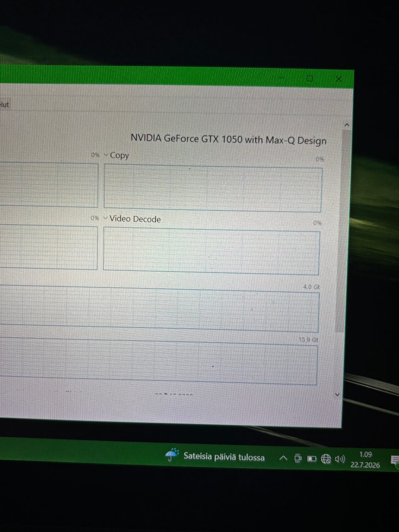This screenshot has width=399, height=532.
Task: Click the scroll down arrow
Action: coord(337,394)
